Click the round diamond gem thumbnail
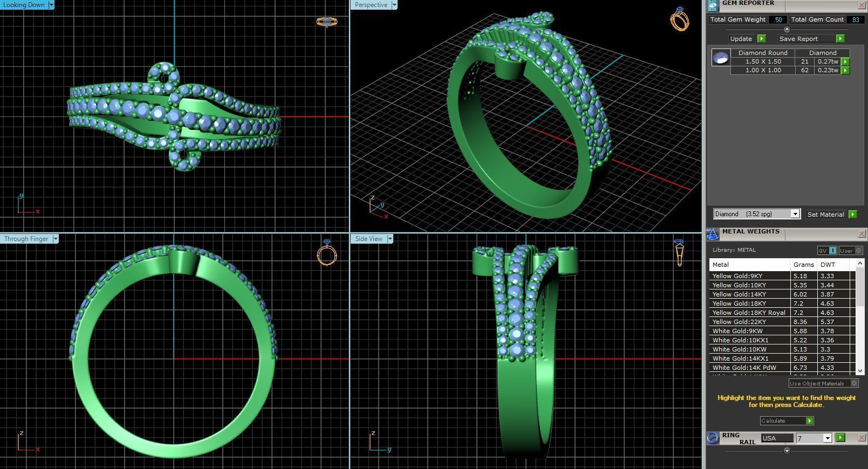This screenshot has height=469, width=868. click(721, 58)
